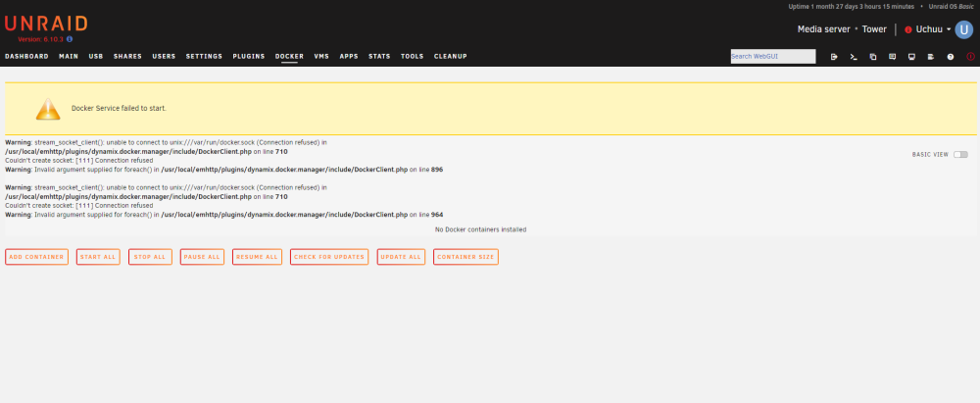Click the blue info icon beside version number
The width and height of the screenshot is (980, 403).
pos(70,39)
